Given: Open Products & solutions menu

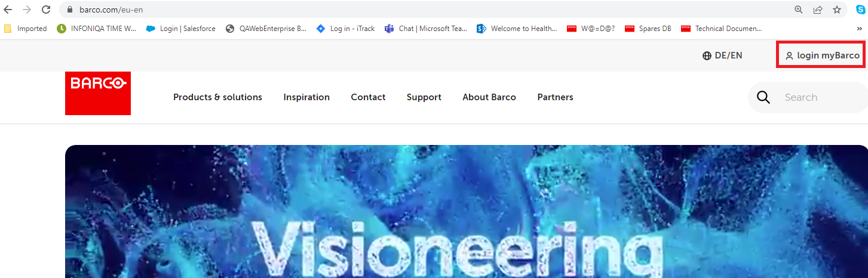Looking at the screenshot, I should click(x=217, y=97).
